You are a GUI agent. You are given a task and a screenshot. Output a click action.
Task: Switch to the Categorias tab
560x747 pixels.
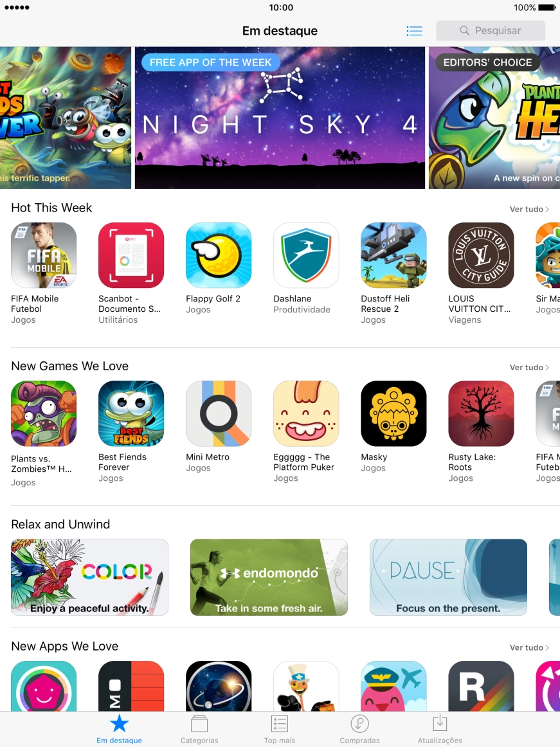(199, 730)
